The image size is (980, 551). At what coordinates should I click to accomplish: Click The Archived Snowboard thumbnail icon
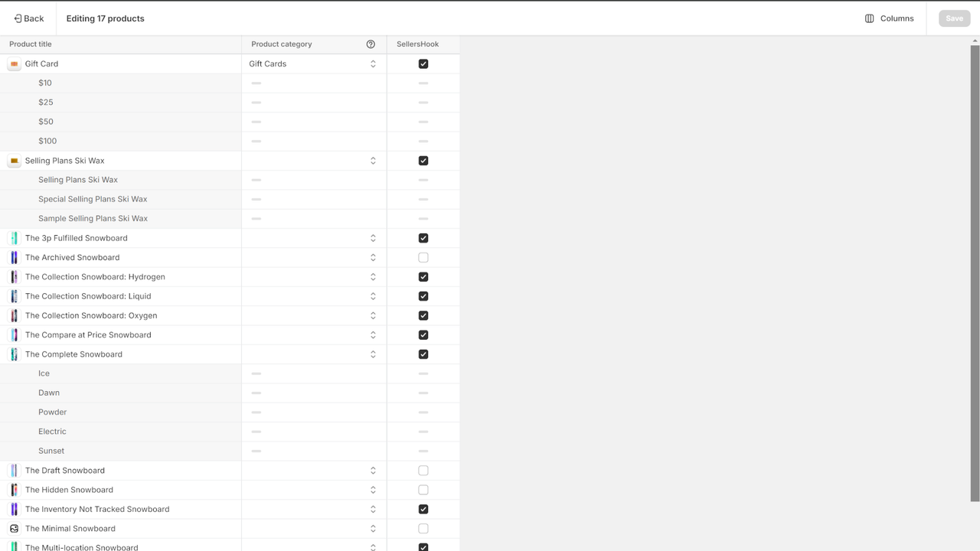(x=14, y=258)
